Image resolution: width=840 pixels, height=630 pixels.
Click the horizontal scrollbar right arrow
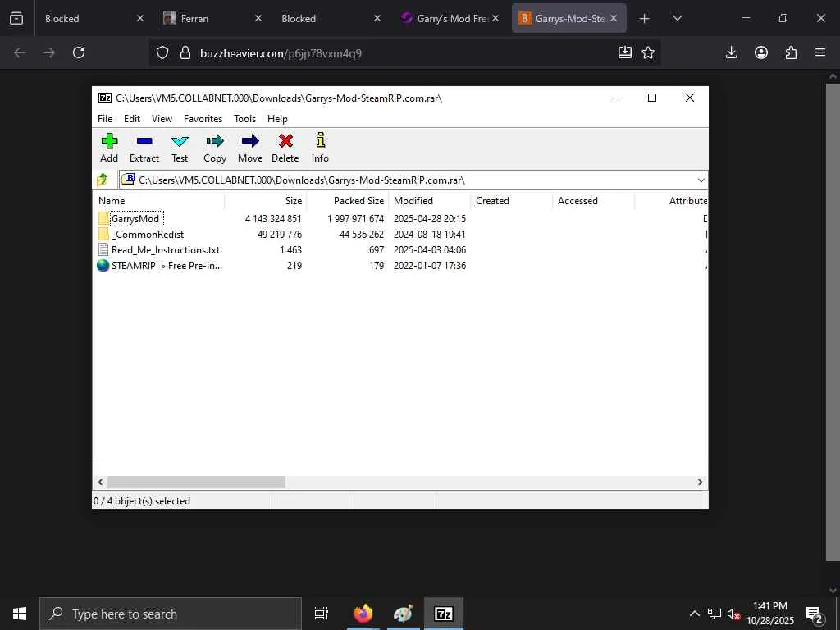pos(700,482)
